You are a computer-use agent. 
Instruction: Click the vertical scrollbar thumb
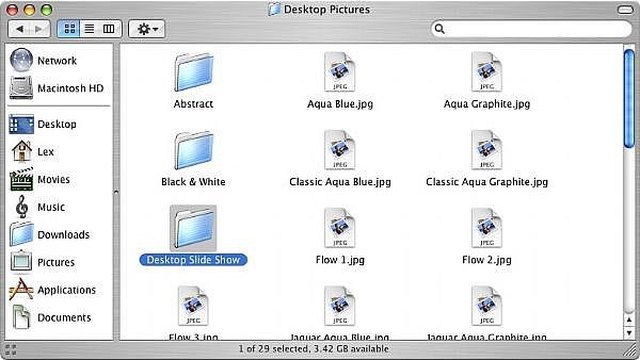(x=629, y=98)
